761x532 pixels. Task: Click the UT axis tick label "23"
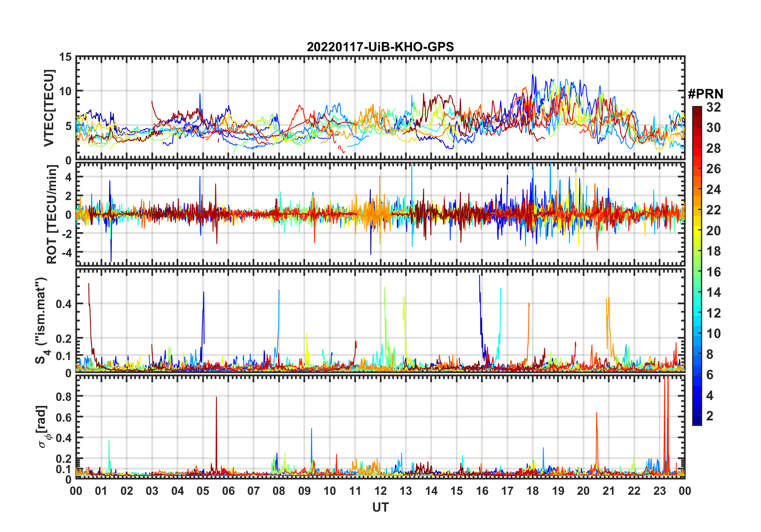coord(659,491)
